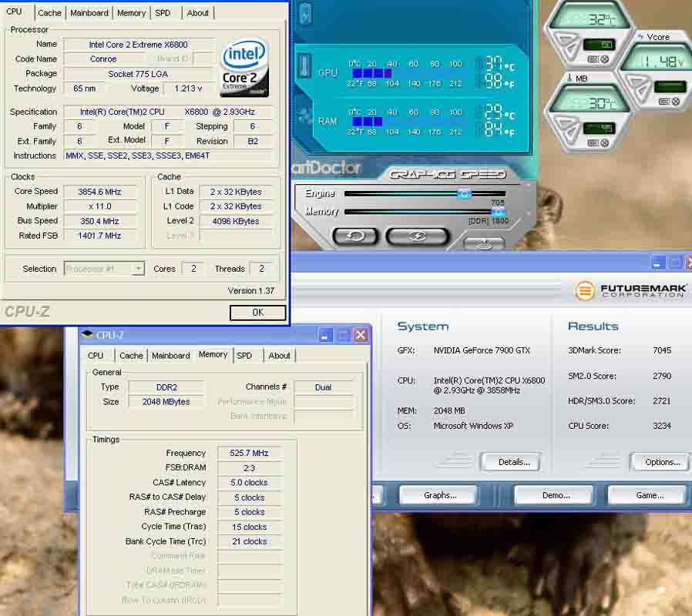Click the lightning apply button in SmartDoctor
The image size is (692, 616).
point(417,236)
